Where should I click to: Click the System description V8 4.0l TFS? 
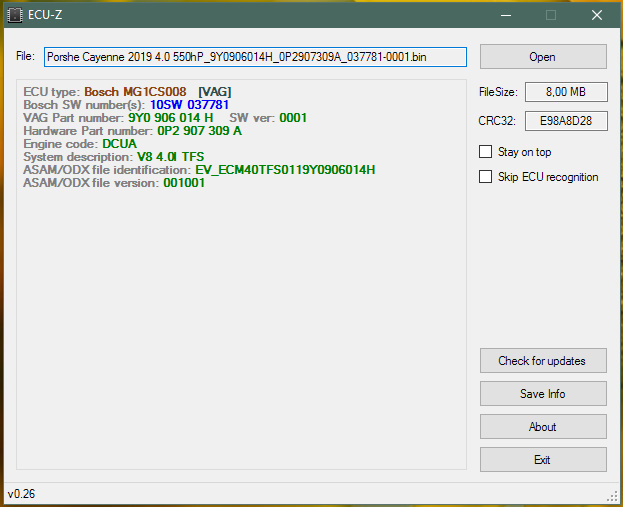(x=170, y=157)
